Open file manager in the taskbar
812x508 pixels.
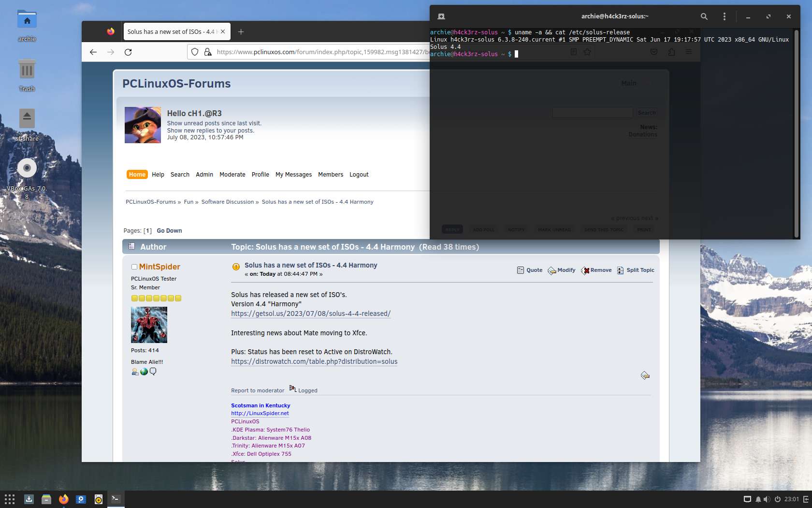[46, 499]
